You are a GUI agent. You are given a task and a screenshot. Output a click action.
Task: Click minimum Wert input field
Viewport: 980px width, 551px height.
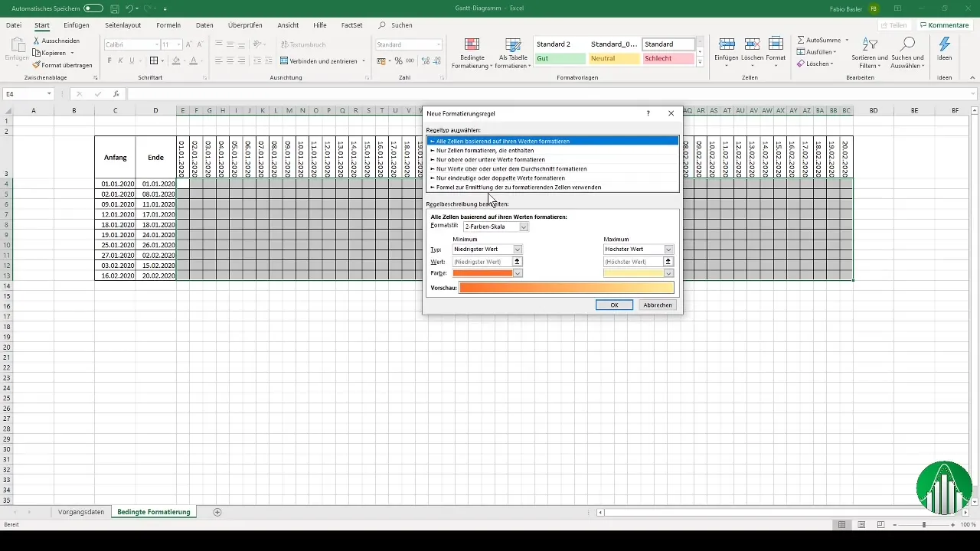(x=482, y=262)
